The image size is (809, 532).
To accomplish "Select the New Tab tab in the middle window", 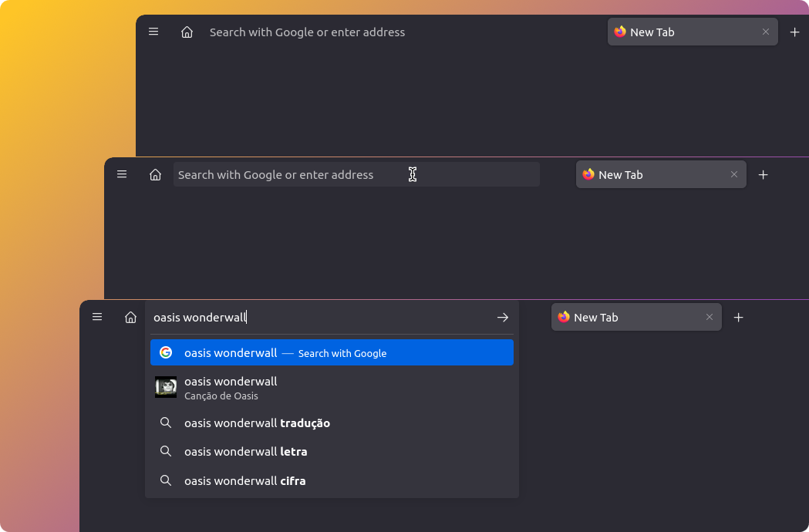I will pyautogui.click(x=661, y=174).
